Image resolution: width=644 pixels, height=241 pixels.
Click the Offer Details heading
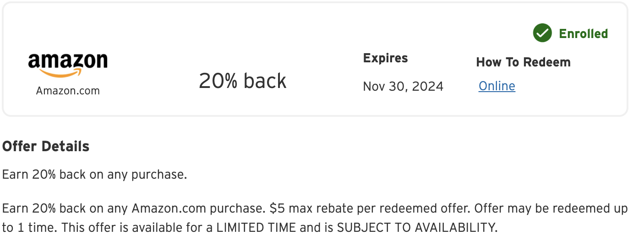46,147
